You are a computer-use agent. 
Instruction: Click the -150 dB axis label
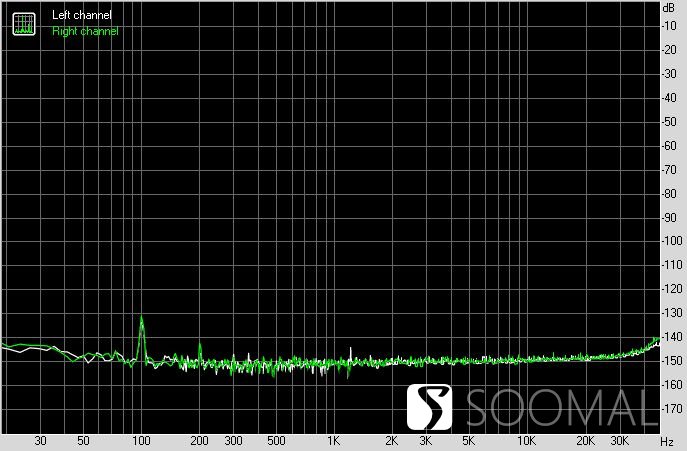tap(673, 361)
